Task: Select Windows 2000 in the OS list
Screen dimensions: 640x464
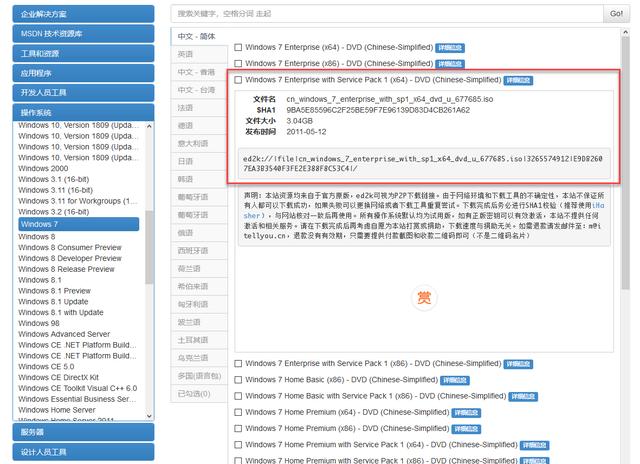Action: tap(43, 169)
